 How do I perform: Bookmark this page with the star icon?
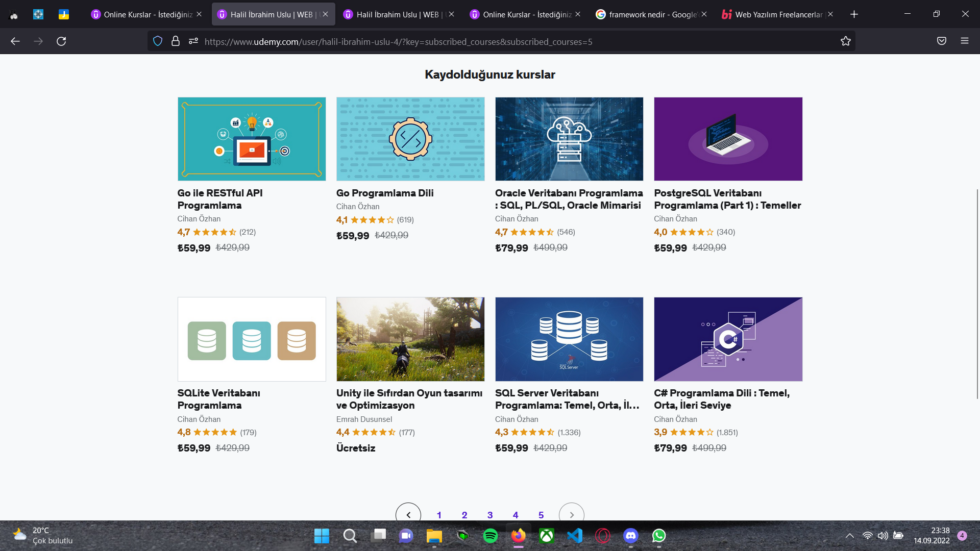click(x=846, y=41)
